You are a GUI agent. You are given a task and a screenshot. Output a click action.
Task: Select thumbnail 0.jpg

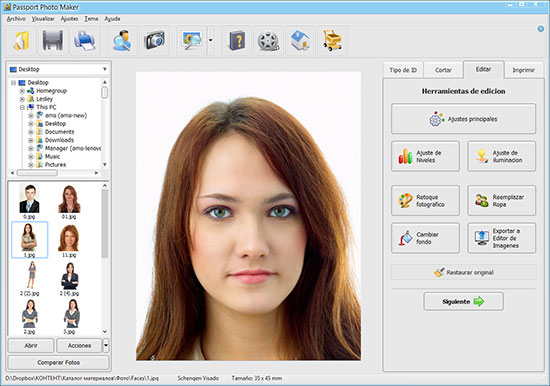[x=29, y=202]
